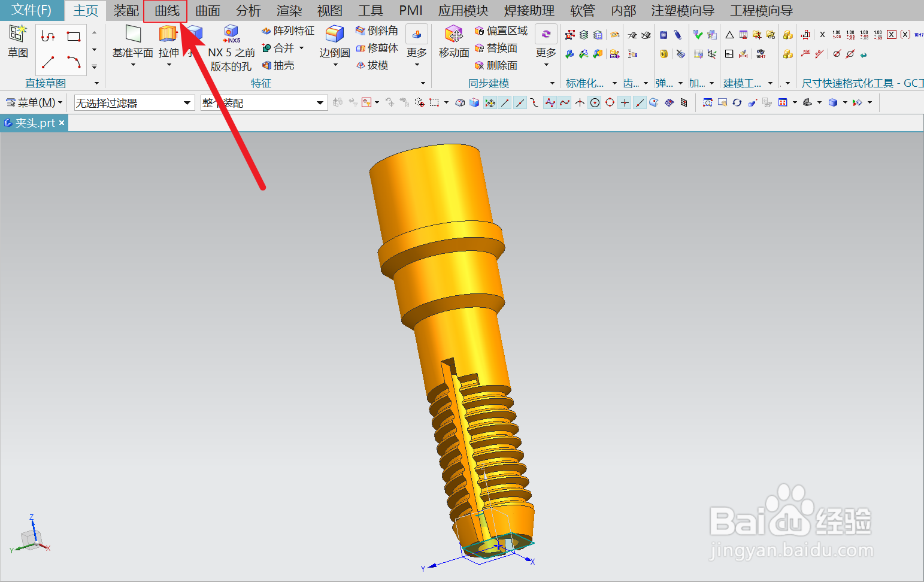Toggle End Point snap
Image resolution: width=924 pixels, height=582 pixels.
[x=505, y=103]
